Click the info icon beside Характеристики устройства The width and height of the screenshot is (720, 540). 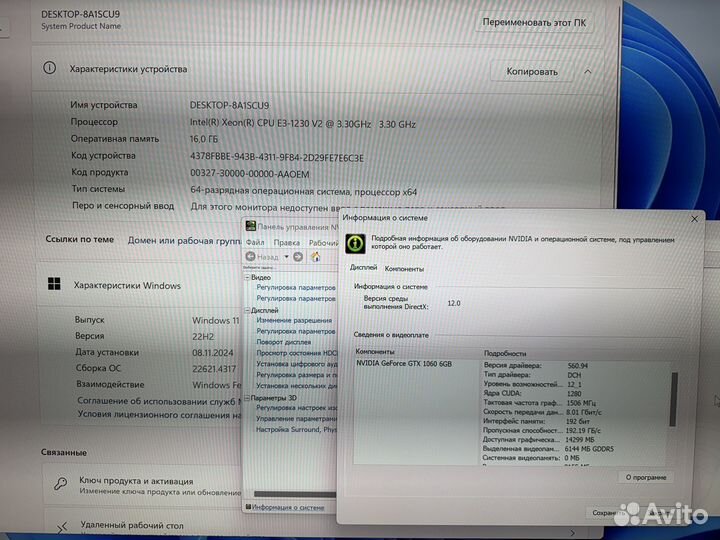(x=50, y=68)
